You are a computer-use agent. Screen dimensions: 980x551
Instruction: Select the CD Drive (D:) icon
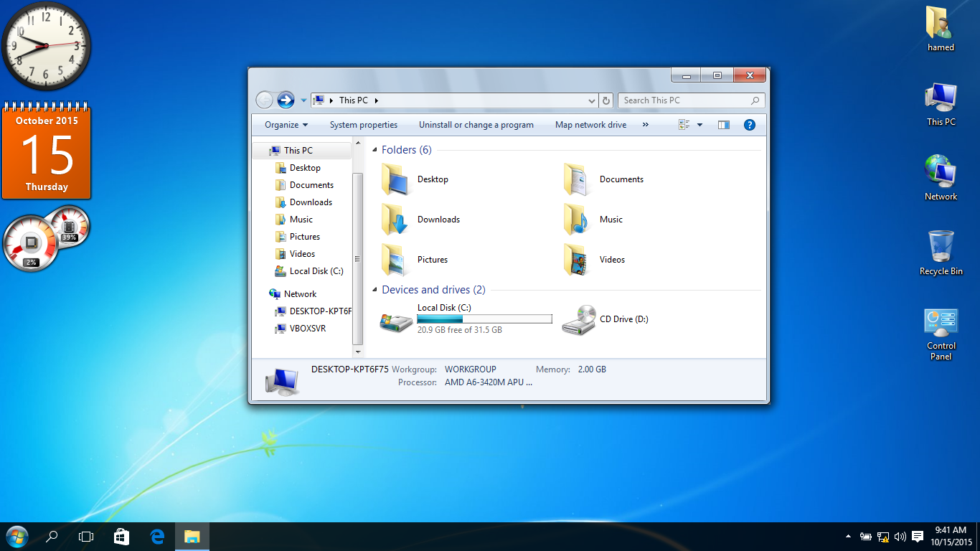coord(579,319)
